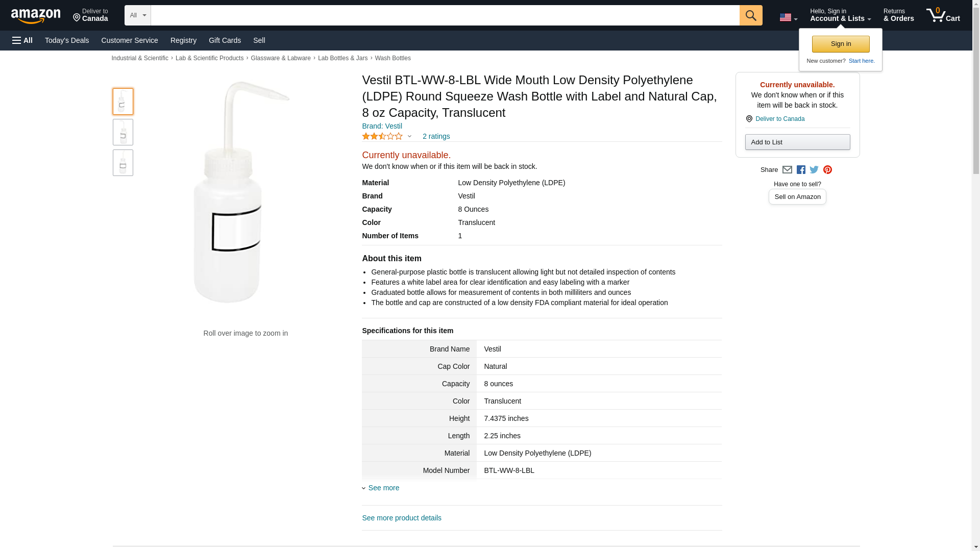
Task: Expand the star ratings breakdown popover
Action: [x=387, y=136]
